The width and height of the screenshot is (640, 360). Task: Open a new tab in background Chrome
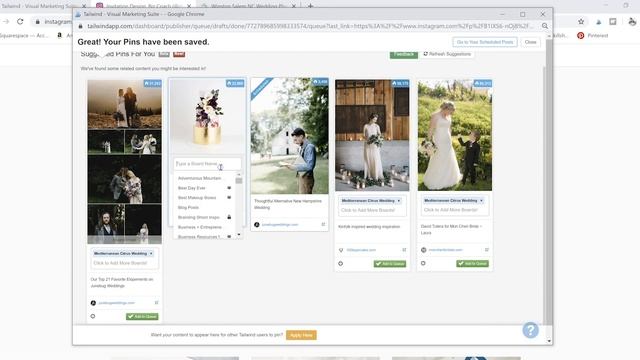tap(310, 6)
